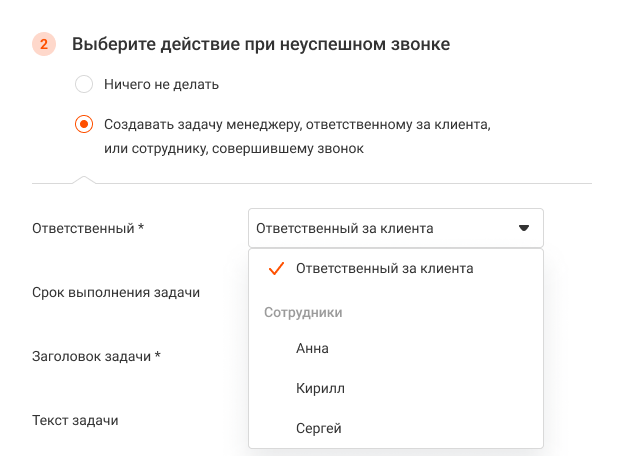Choose Сергей from the employees list
The image size is (624, 456).
tap(319, 428)
